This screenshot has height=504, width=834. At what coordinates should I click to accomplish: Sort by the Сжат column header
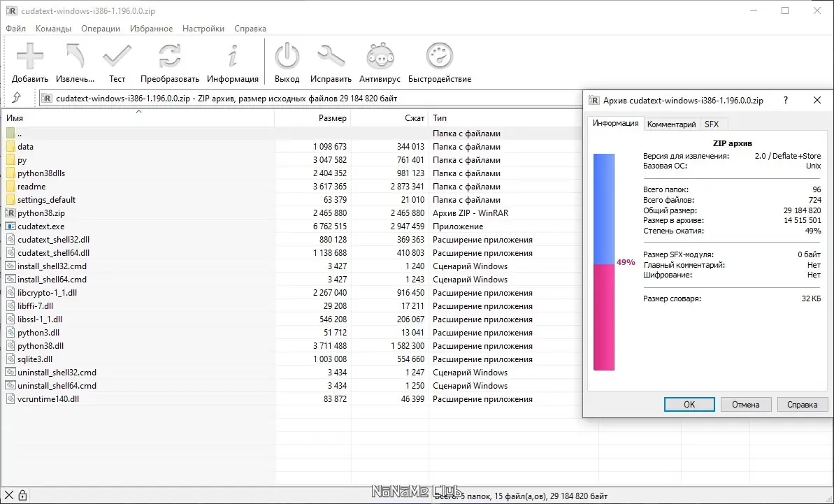tap(390, 118)
